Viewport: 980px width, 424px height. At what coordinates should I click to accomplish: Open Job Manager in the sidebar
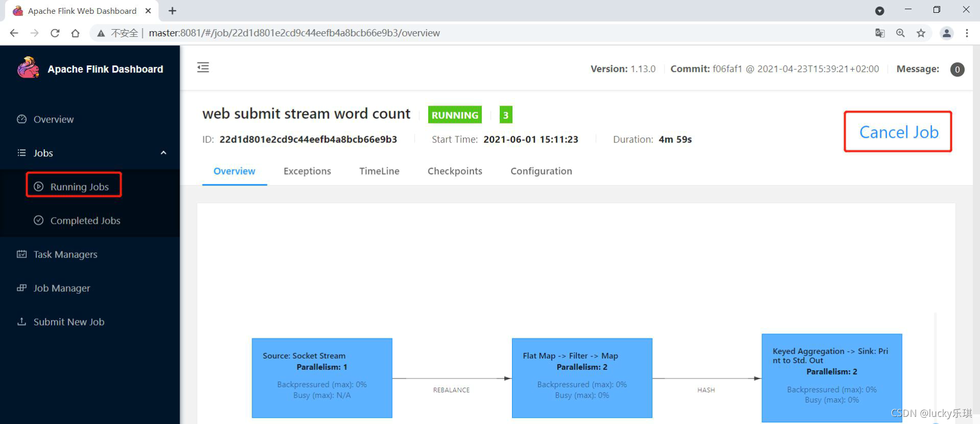[90, 288]
